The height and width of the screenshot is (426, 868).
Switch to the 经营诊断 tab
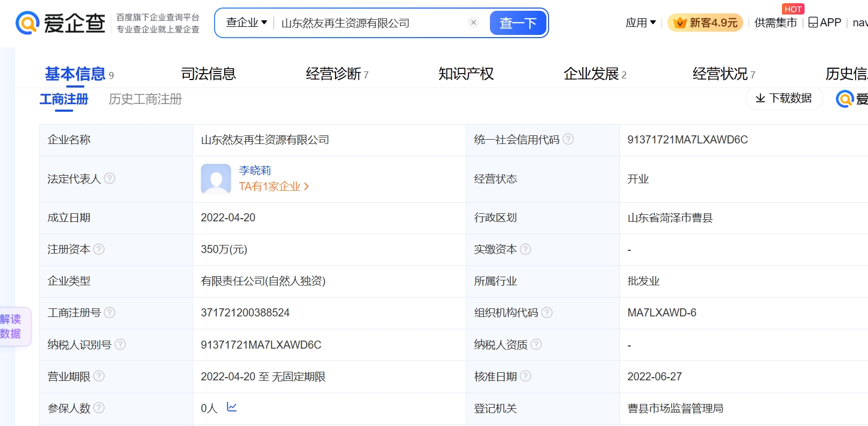pos(333,74)
